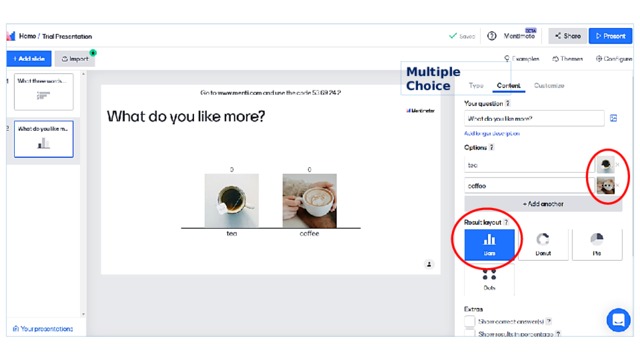Screen dimensions: 640x360
Task: Select the Donut result layout
Action: 543,244
